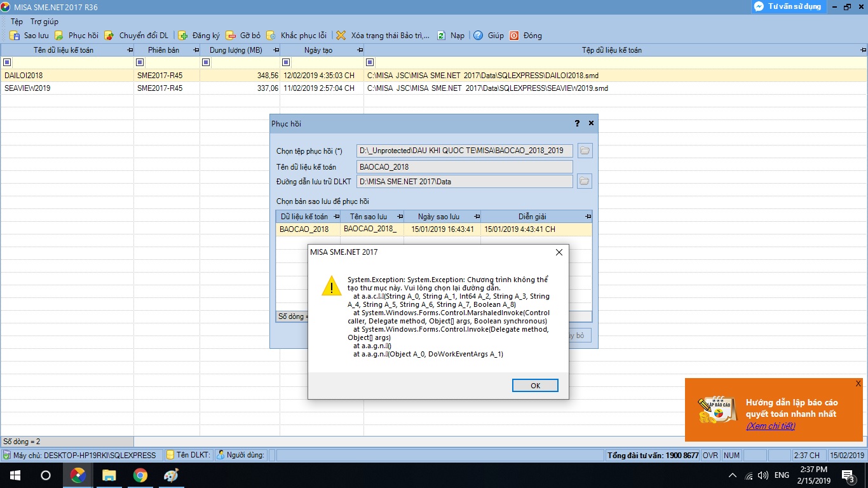
Task: Browse for DLKT storage path folder icon
Action: (585, 182)
